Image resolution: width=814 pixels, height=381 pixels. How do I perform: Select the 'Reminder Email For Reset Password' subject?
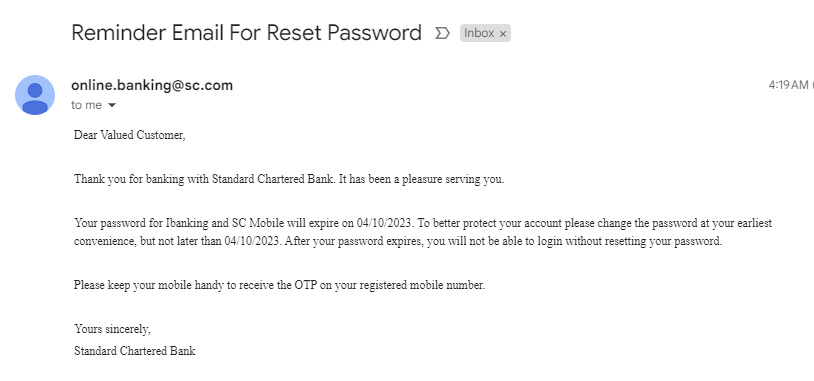[x=246, y=33]
